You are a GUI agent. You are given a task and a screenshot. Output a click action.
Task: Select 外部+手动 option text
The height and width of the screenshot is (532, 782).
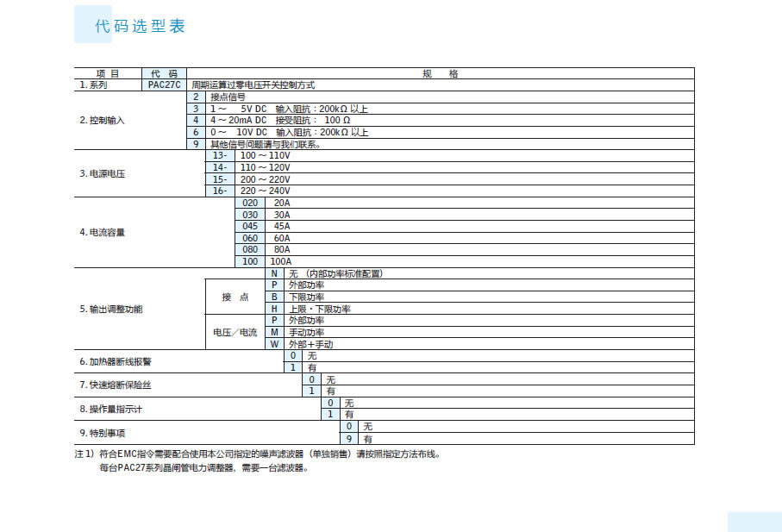pyautogui.click(x=310, y=345)
